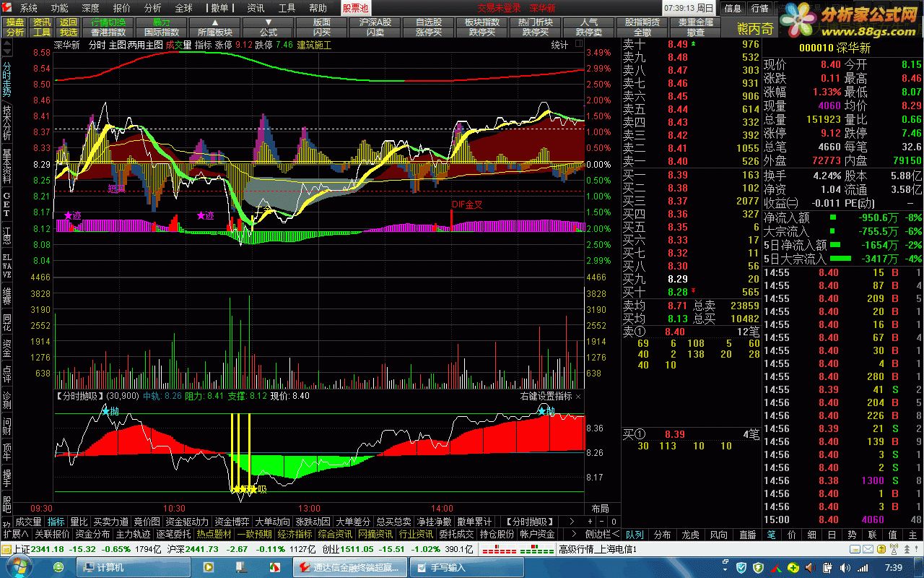Screen dimensions: 924x578
Task: Select the 基本资料 sidebar tab
Action: pos(6,166)
